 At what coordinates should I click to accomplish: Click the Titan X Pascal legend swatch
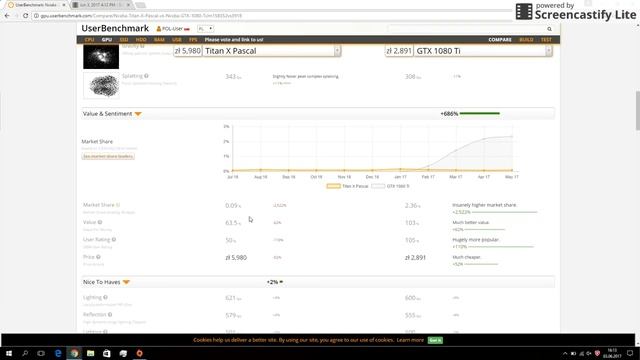click(333, 186)
